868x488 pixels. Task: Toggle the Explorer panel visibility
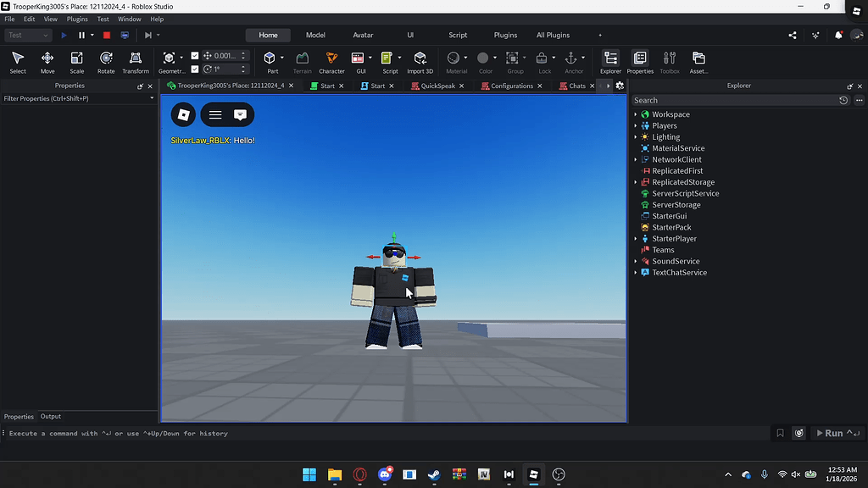coord(612,59)
